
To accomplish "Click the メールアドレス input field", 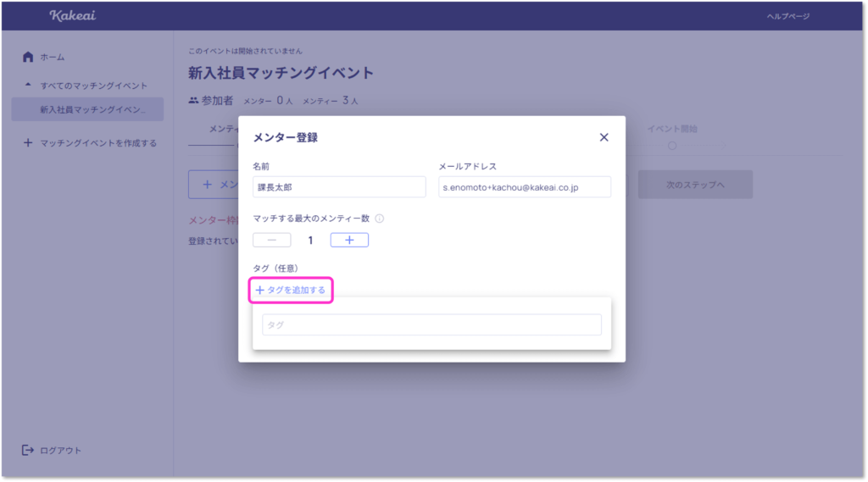I will [x=524, y=187].
